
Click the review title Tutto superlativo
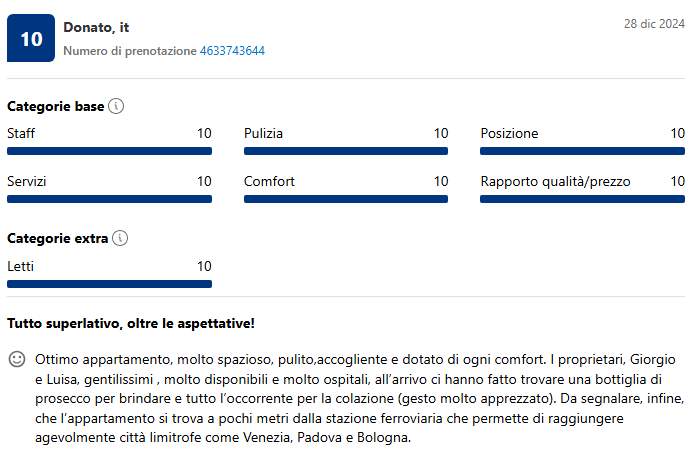131,323
